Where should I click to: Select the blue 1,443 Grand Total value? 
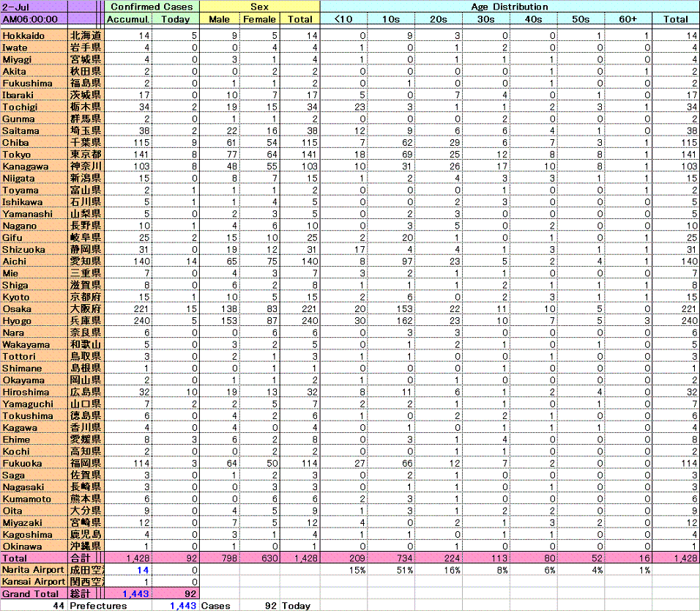(x=134, y=594)
